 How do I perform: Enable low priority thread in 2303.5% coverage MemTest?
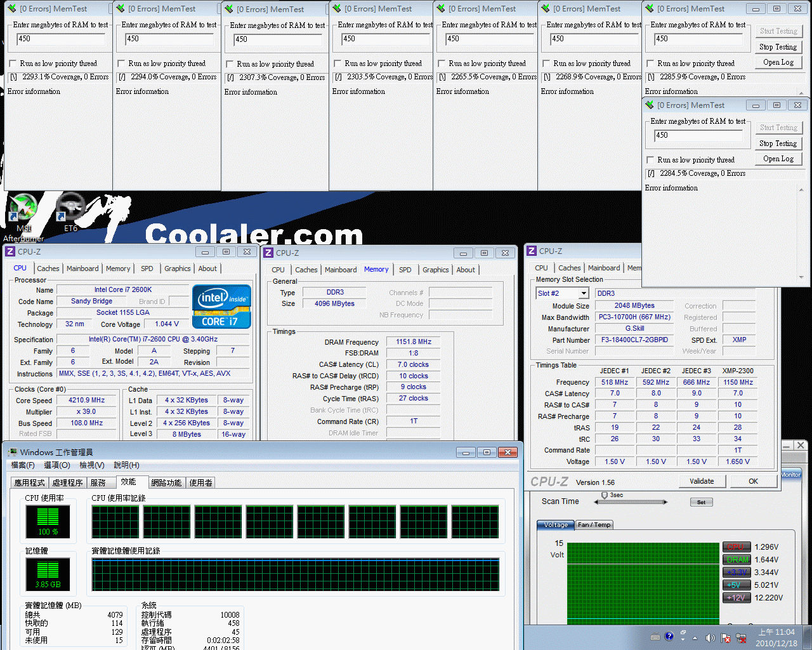click(x=337, y=63)
